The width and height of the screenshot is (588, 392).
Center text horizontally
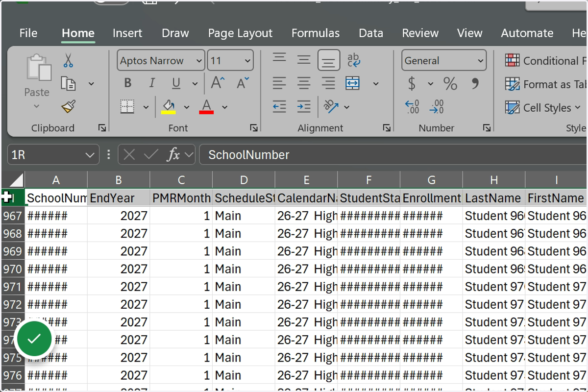pos(304,83)
